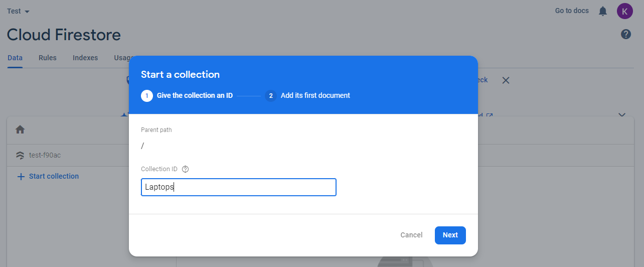Switch to the Data tab

point(15,58)
